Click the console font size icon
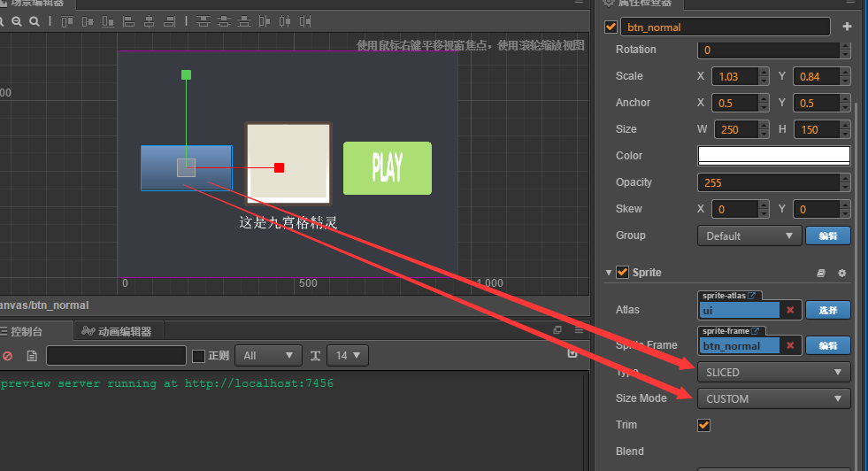The image size is (868, 471). click(x=316, y=356)
